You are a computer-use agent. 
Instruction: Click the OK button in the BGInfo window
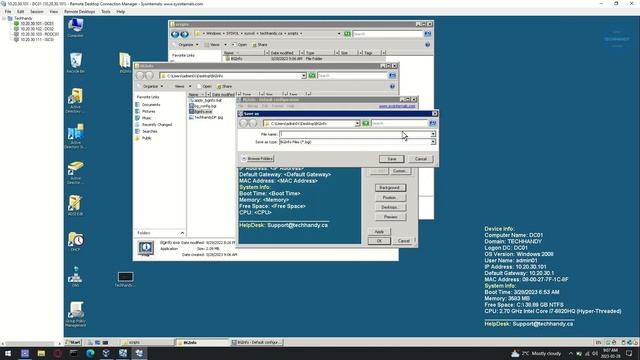(379, 241)
